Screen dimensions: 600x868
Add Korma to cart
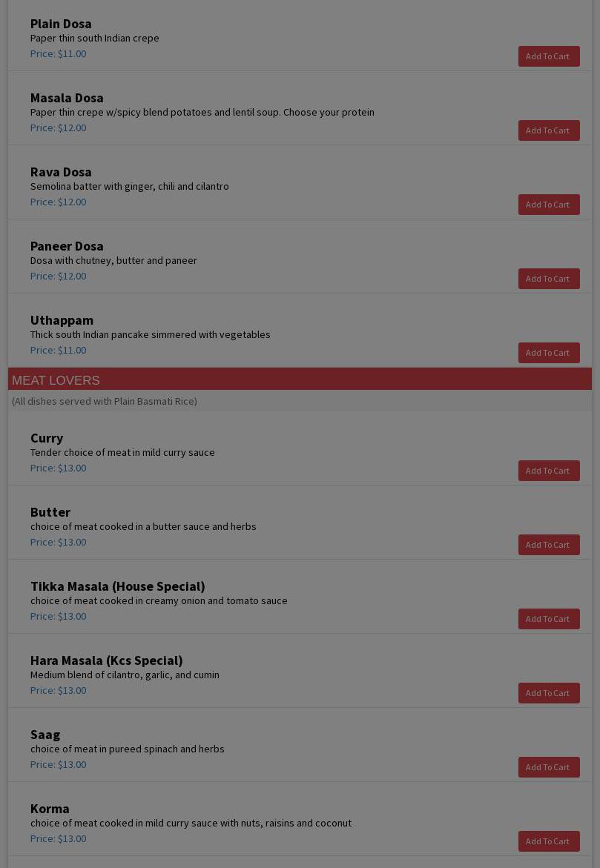(548, 841)
